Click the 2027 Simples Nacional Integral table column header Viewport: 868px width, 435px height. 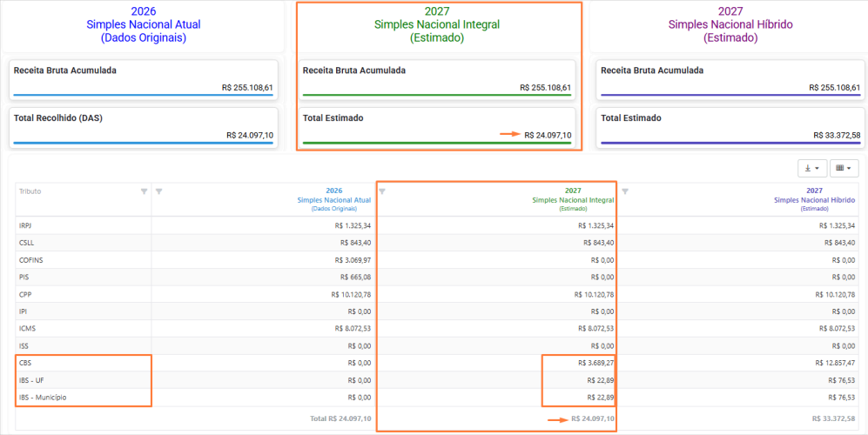(573, 199)
